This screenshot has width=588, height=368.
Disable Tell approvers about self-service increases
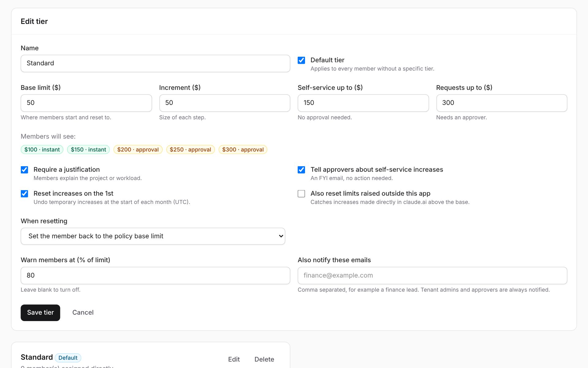pyautogui.click(x=301, y=170)
